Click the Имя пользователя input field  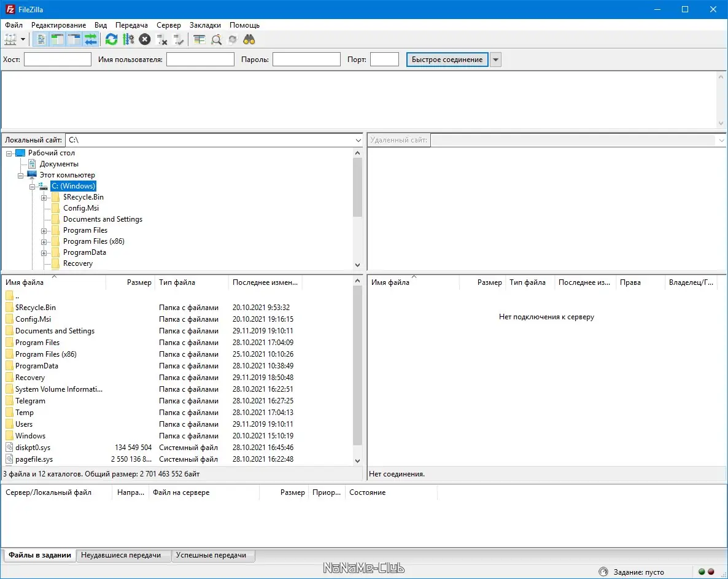[x=200, y=60]
